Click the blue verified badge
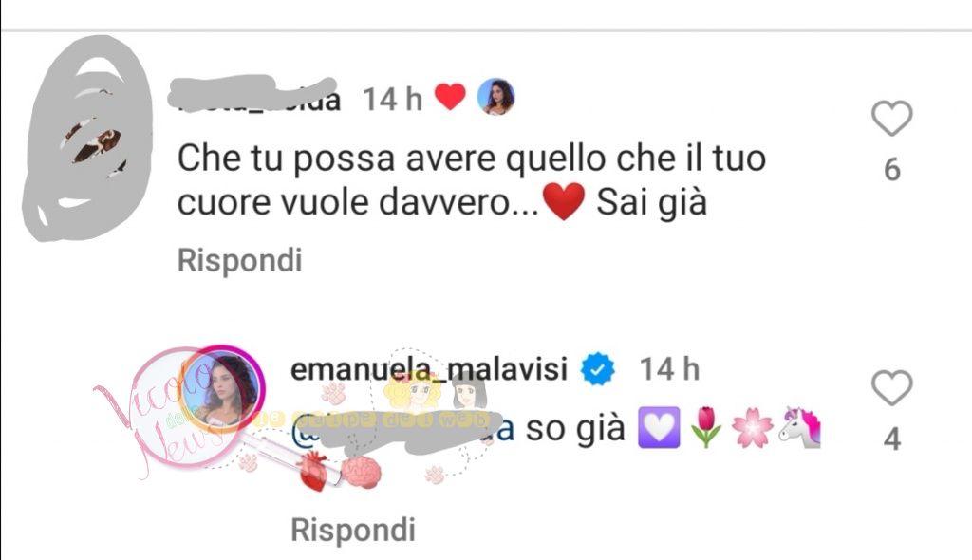This screenshot has width=972, height=560. (x=598, y=369)
